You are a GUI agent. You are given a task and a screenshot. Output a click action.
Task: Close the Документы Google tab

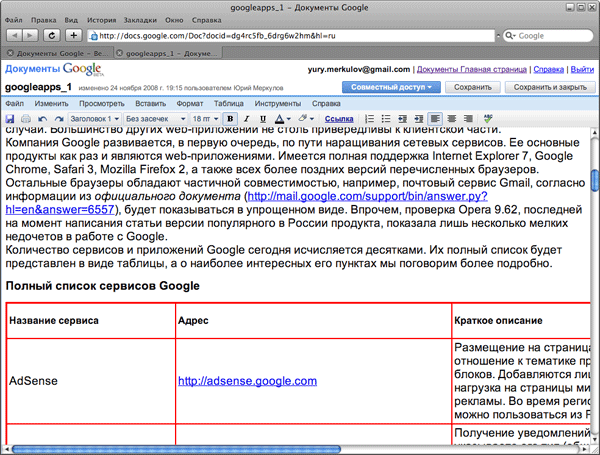[x=10, y=53]
